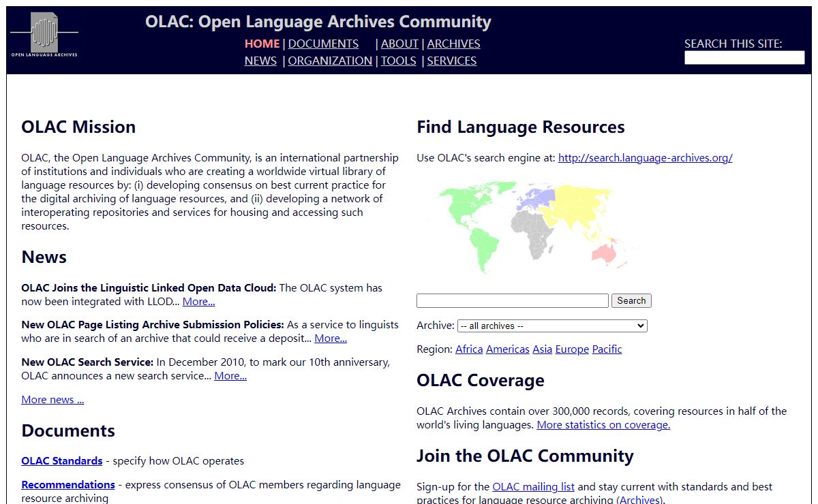Open the HOME navigation link
The image size is (818, 504).
(262, 44)
